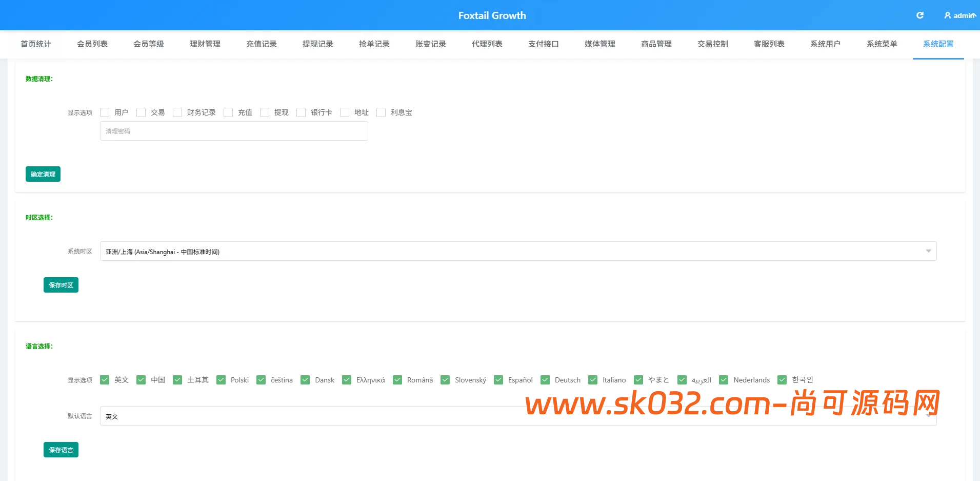The height and width of the screenshot is (481, 980).
Task: Uncheck the Ελληνικά language checkbox
Action: pyautogui.click(x=347, y=380)
